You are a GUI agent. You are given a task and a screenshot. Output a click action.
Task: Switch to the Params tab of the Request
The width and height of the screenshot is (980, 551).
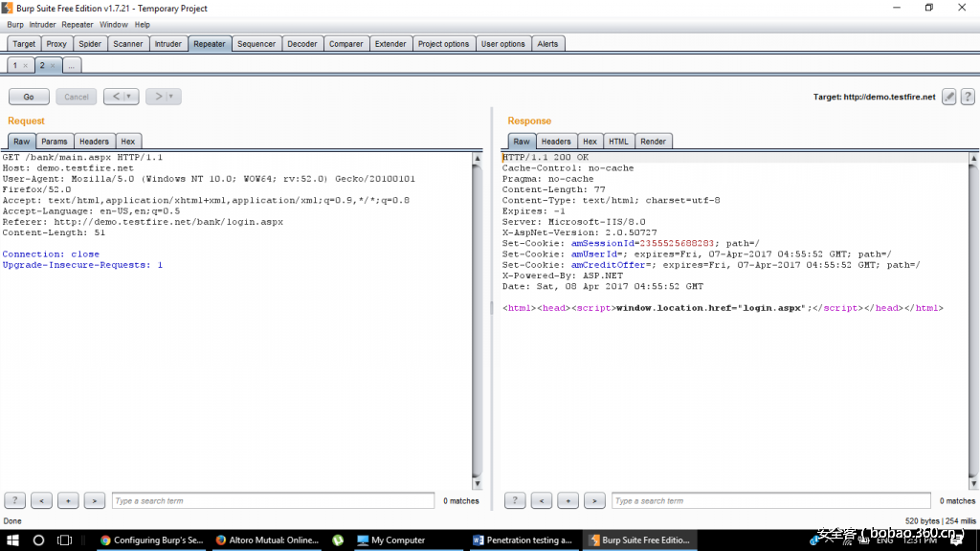point(55,141)
